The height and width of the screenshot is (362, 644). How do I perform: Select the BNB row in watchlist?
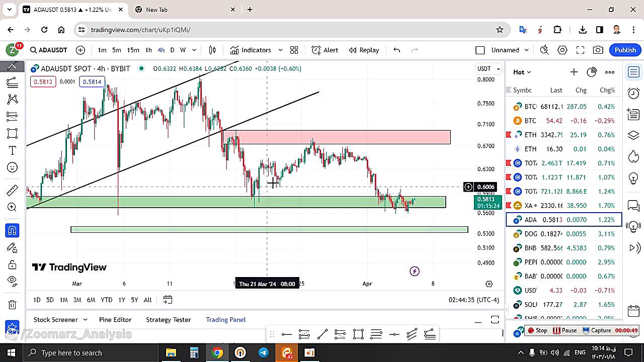pos(564,248)
